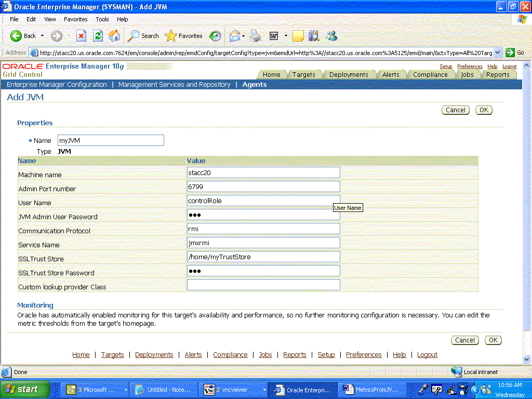Click the top OK button
The height and width of the screenshot is (399, 532).
[x=484, y=110]
